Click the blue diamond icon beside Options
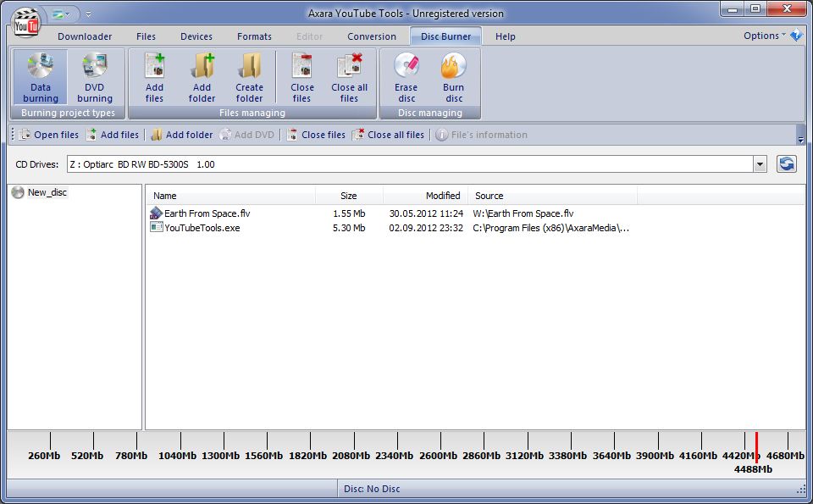The image size is (813, 504). 796,36
